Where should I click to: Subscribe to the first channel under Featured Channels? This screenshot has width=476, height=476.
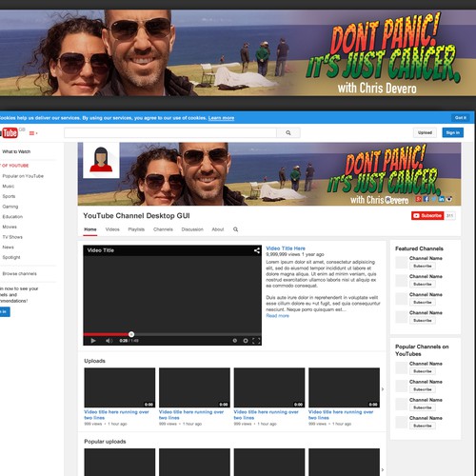[x=423, y=266]
